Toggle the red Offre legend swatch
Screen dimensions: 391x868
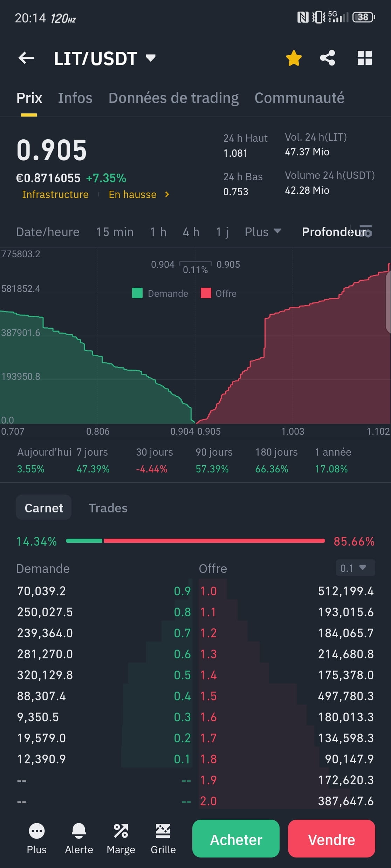(x=206, y=293)
